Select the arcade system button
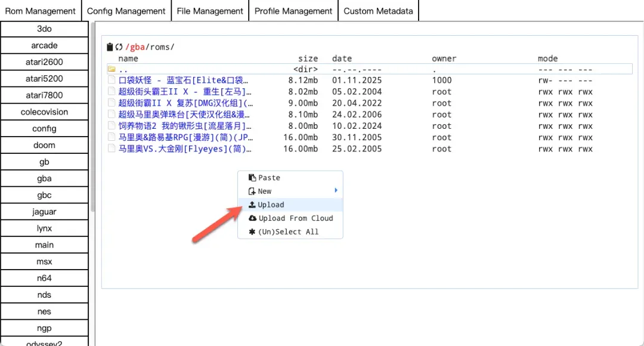Image resolution: width=644 pixels, height=346 pixels. 45,45
